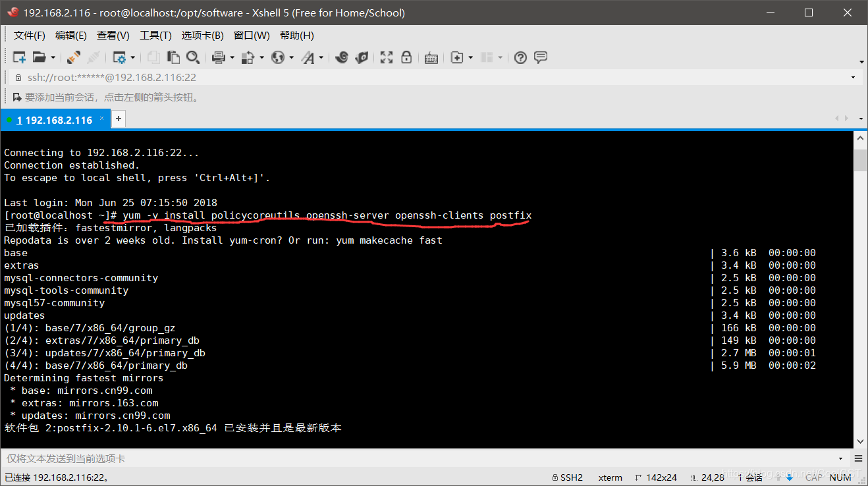Screen dimensions: 868x486
Task: Toggle full screen arrows icon
Action: coord(387,58)
